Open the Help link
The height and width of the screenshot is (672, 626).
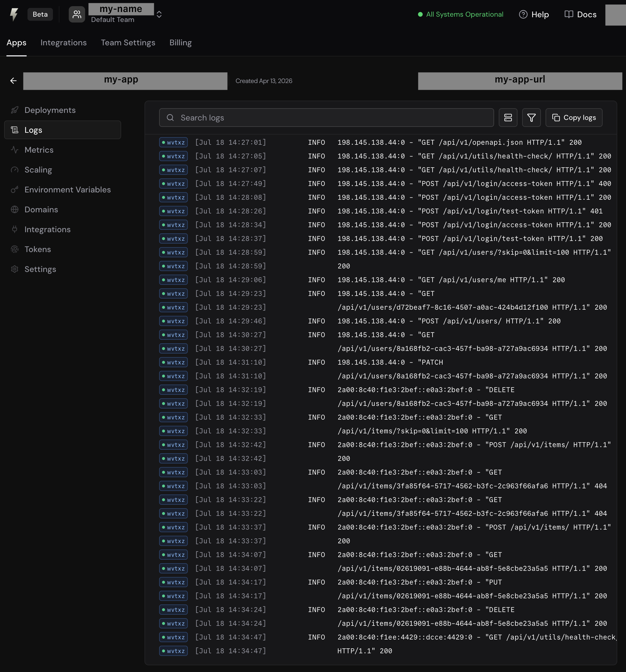tap(534, 15)
